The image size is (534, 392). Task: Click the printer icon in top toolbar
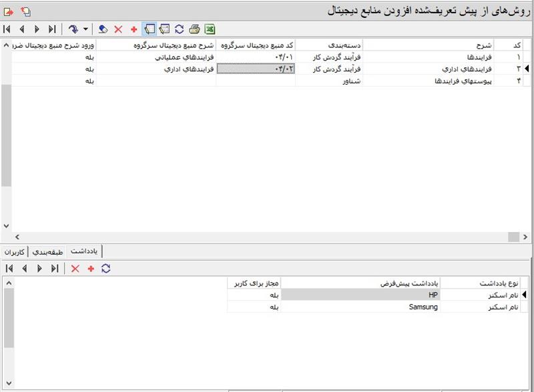click(x=194, y=29)
